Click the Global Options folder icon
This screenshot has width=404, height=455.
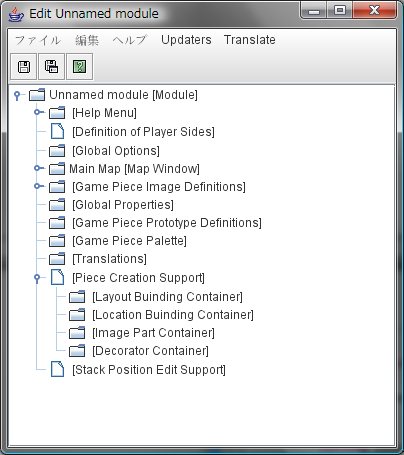(57, 150)
